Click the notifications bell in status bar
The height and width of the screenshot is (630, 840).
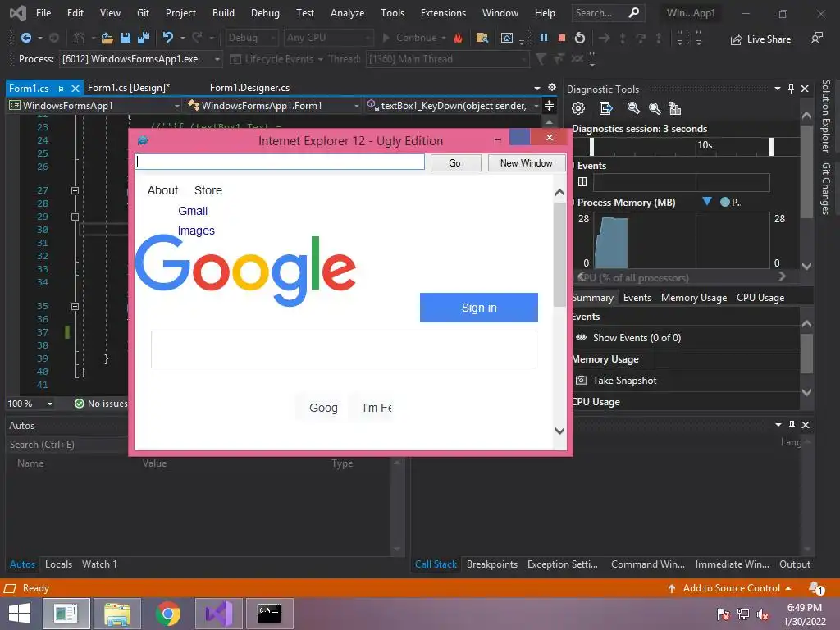(816, 588)
